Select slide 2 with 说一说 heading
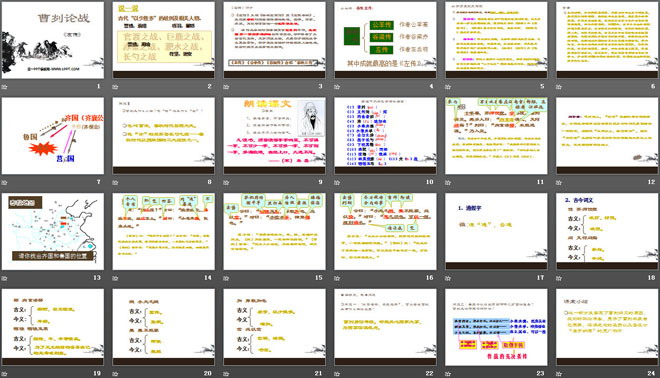The width and height of the screenshot is (660, 378). (x=163, y=40)
